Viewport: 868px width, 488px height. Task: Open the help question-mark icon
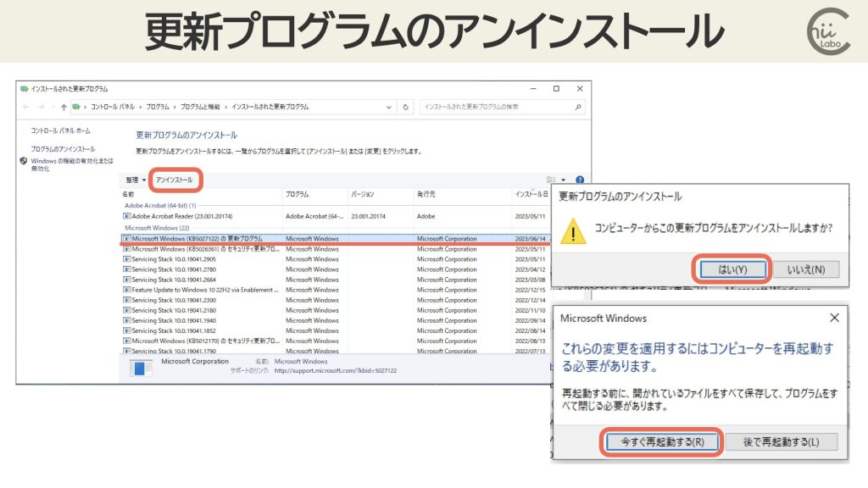pos(580,180)
